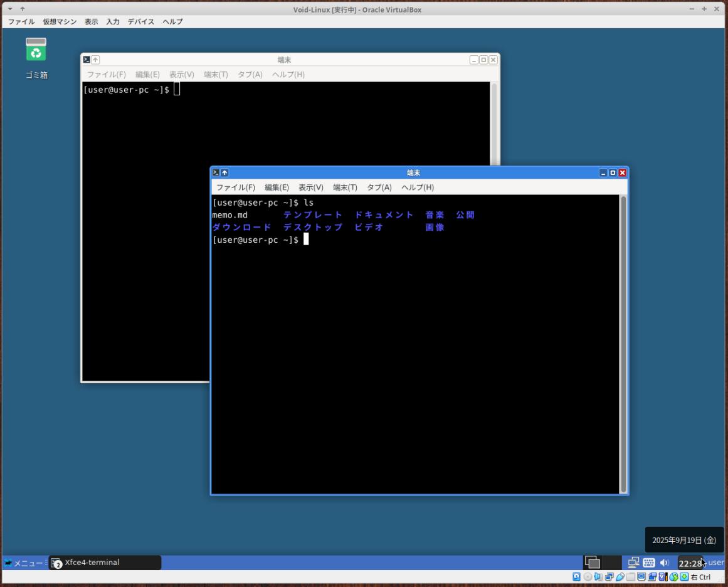
Task: Open 表示(V) menu in the front terminal
Action: (x=310, y=187)
